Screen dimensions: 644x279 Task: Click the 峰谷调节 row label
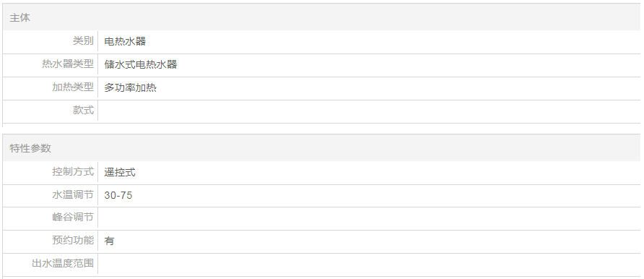pyautogui.click(x=73, y=217)
